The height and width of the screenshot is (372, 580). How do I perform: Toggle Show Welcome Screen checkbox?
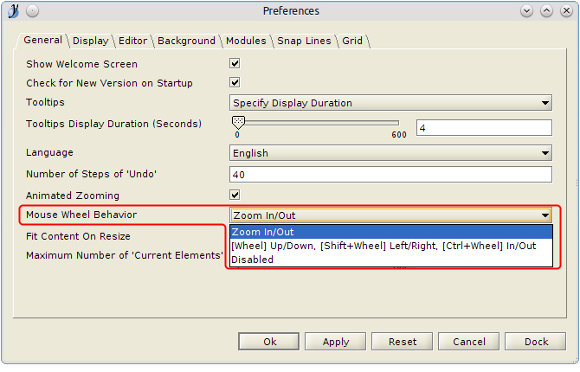235,63
